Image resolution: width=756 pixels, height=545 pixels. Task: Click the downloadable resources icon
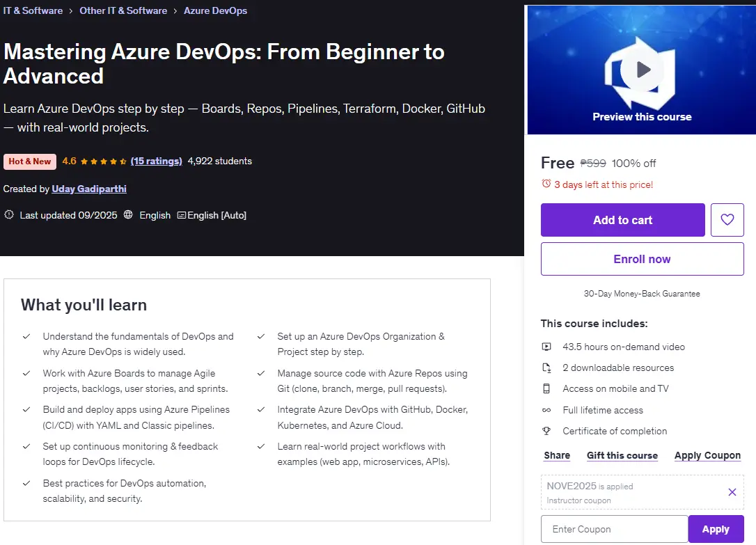click(546, 368)
